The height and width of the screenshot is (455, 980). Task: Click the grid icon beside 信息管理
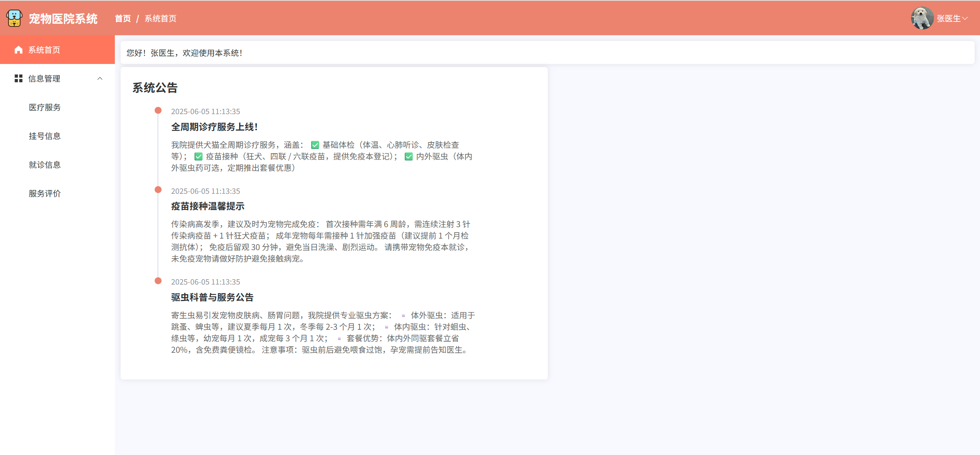tap(18, 79)
